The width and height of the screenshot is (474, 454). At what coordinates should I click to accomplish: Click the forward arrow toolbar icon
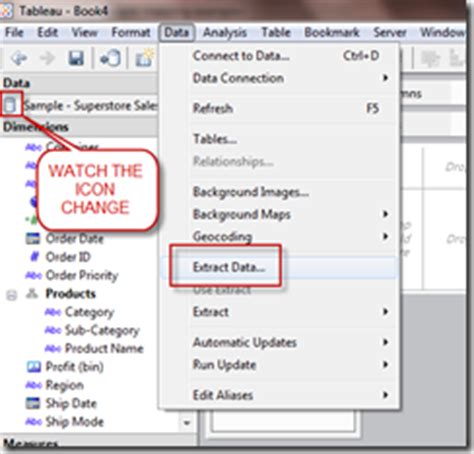[47, 59]
